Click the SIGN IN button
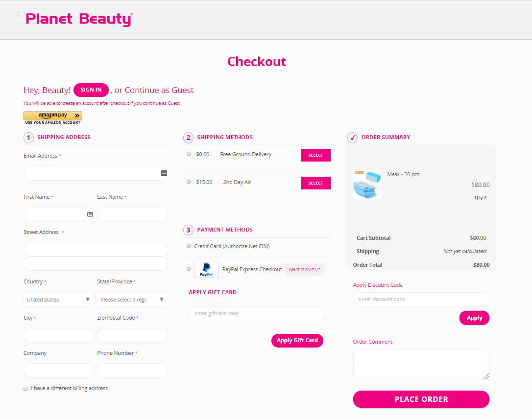 click(91, 90)
